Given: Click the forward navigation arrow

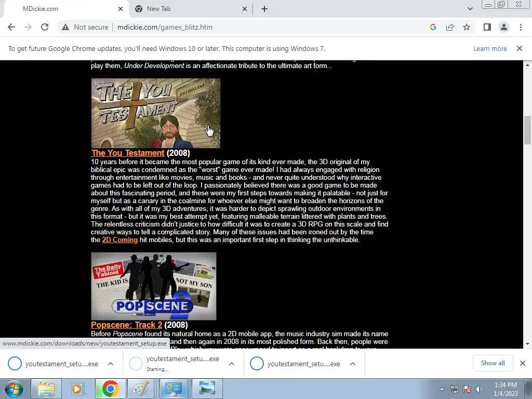Looking at the screenshot, I should [28, 27].
